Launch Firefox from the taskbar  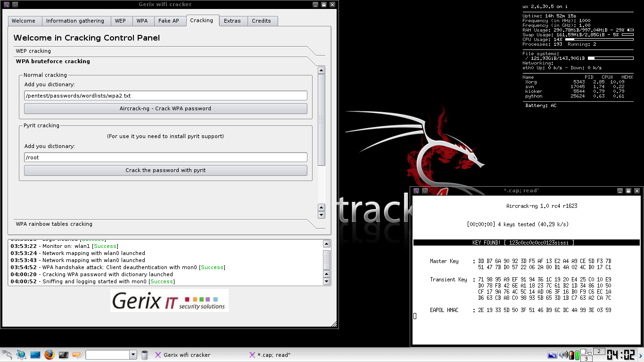(x=50, y=355)
